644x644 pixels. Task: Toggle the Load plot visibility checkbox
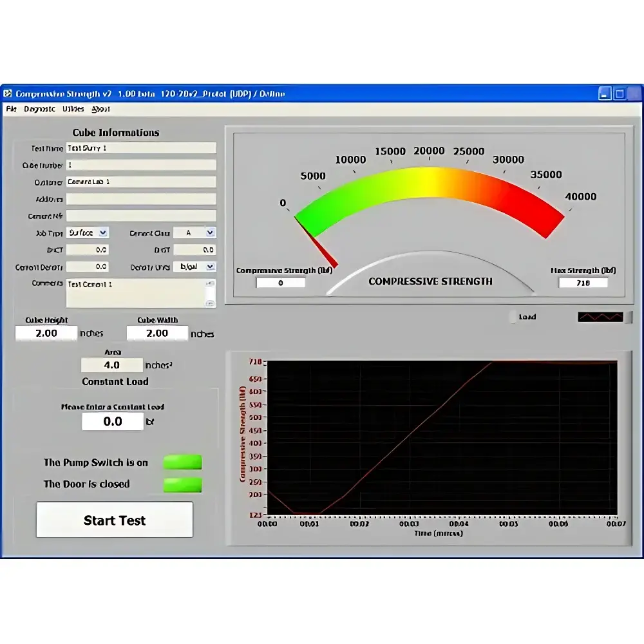click(513, 317)
